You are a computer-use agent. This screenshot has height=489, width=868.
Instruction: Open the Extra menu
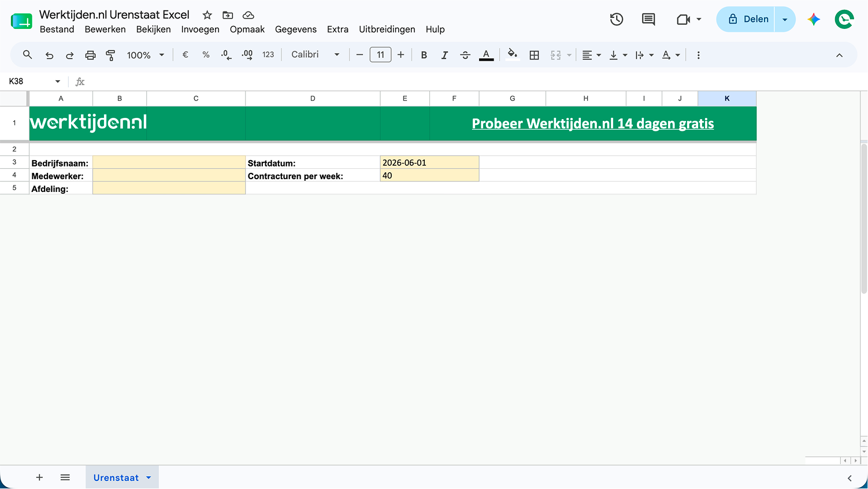337,29
